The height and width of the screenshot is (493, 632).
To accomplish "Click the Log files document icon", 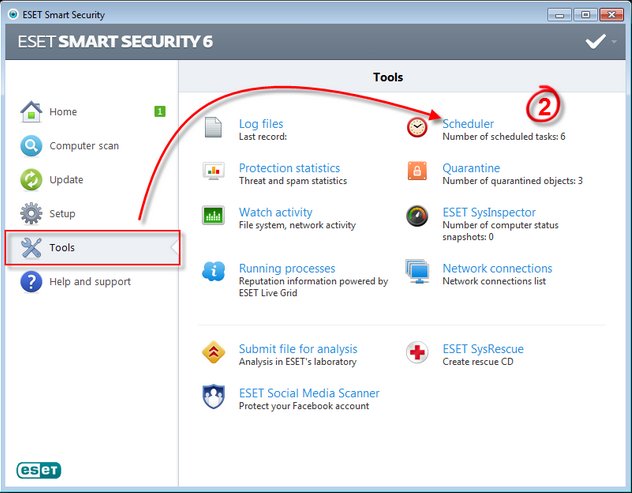I will click(x=213, y=127).
